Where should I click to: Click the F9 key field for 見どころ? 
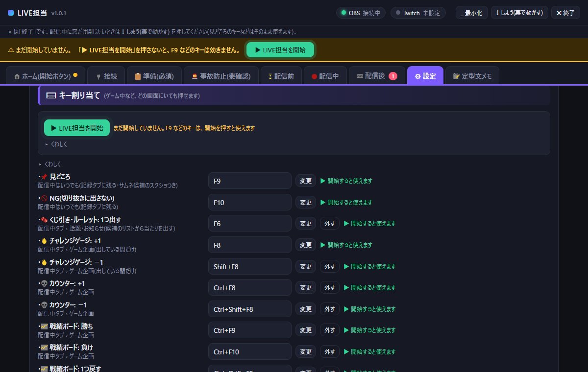250,181
